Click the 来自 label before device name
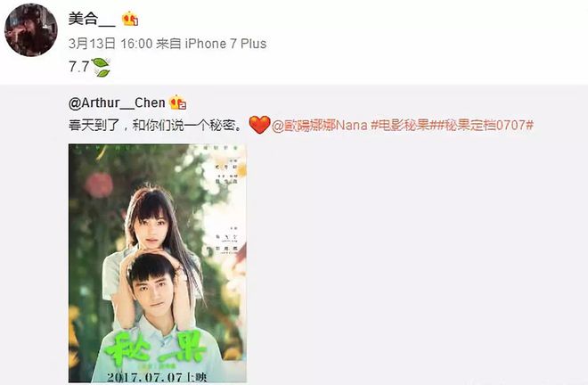Screen dimensions: 588x385 [x=168, y=44]
